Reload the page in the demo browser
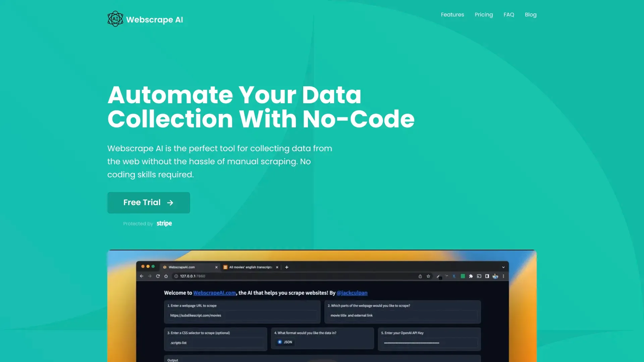Viewport: 644px width, 362px height. 158,276
